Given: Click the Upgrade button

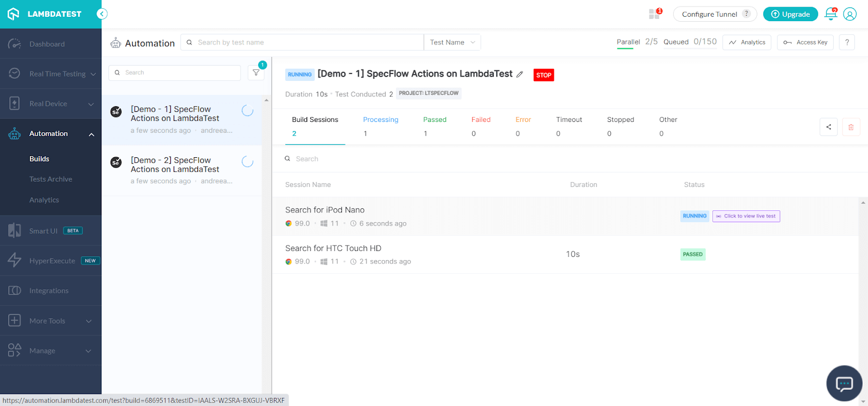Looking at the screenshot, I should (790, 14).
